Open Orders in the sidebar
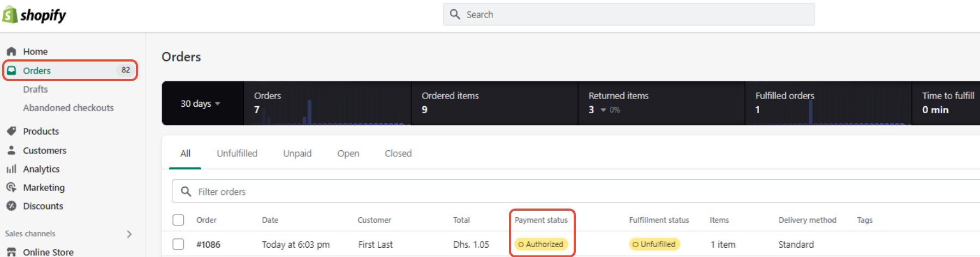 coord(71,70)
